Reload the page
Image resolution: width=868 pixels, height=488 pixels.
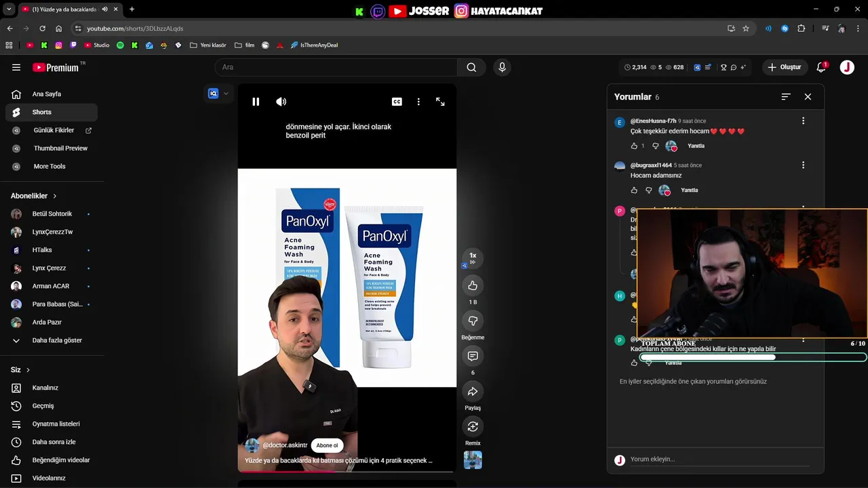click(x=42, y=28)
